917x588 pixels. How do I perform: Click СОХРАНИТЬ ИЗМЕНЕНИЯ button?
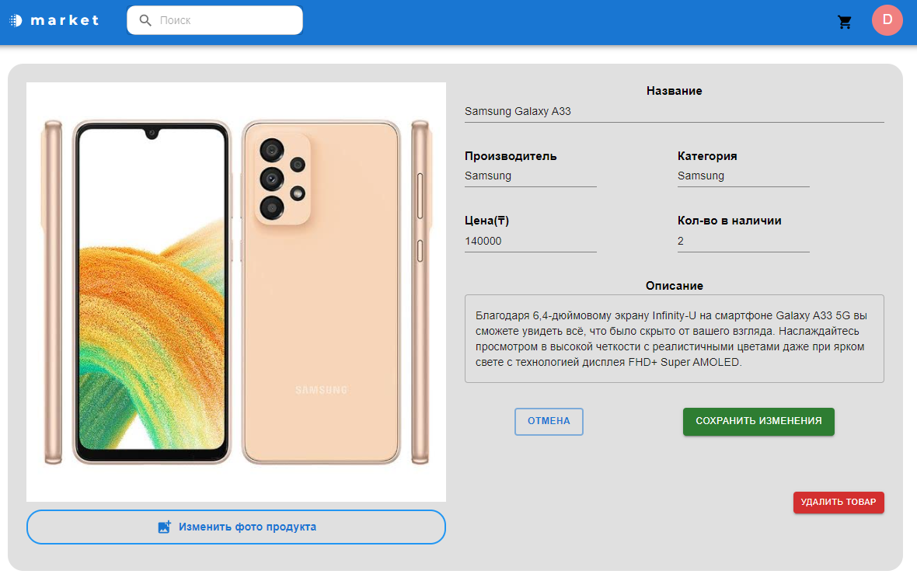758,422
